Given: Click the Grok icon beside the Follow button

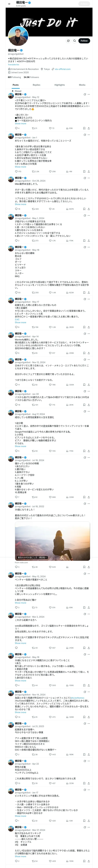Looking at the screenshot, I should click(68, 41).
